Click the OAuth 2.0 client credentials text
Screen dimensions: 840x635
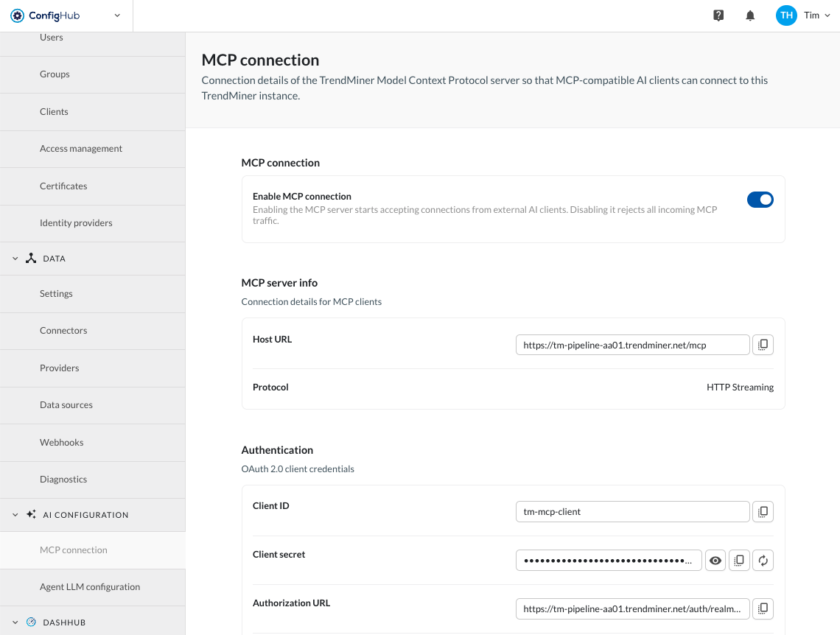point(298,469)
